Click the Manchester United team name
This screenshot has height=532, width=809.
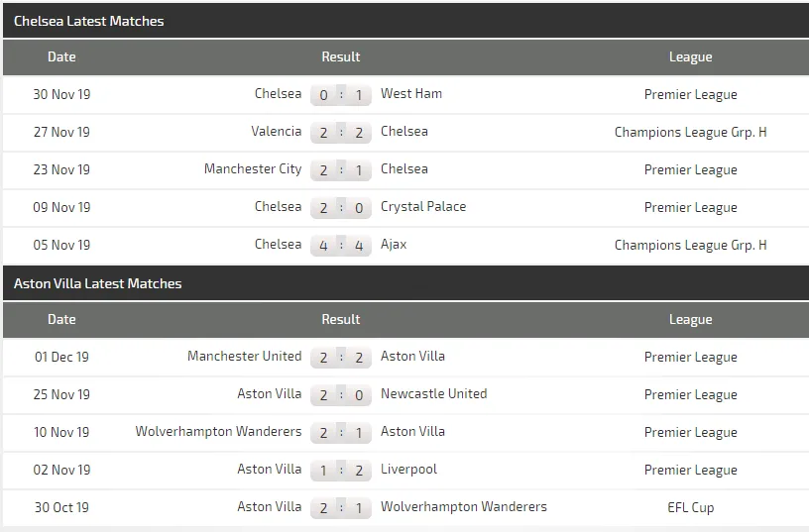click(244, 357)
